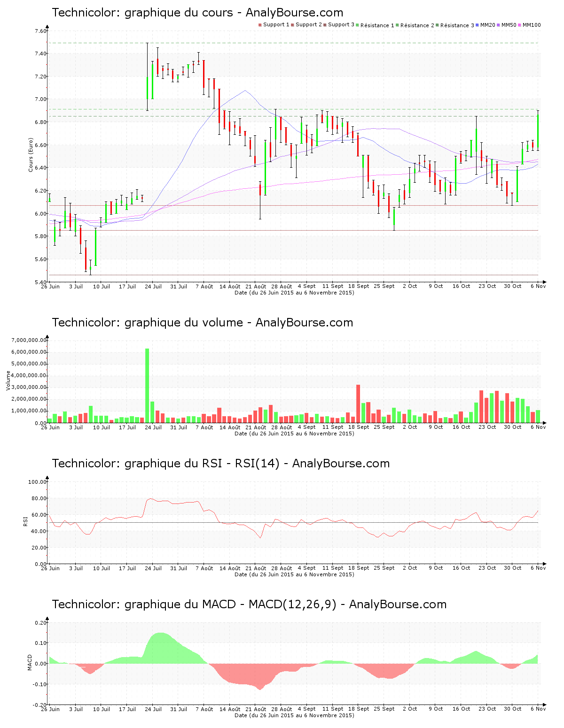
Task: Click the '24 Juil' date label under the price chart
Action: [x=153, y=287]
